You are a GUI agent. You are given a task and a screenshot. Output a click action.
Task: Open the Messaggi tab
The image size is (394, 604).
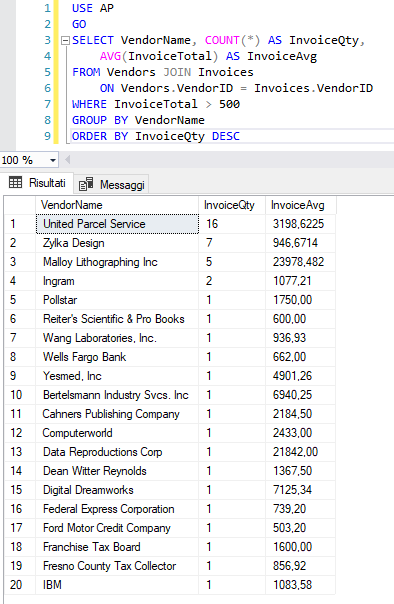pos(112,185)
